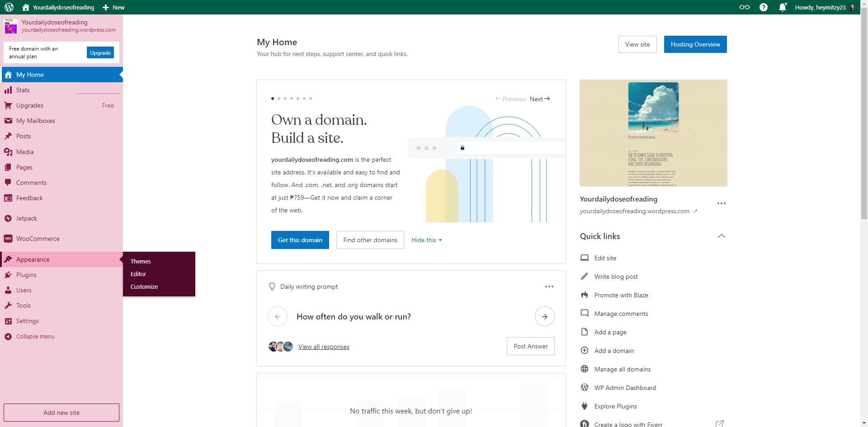
Task: Open the site card ellipsis menu
Action: click(x=722, y=203)
